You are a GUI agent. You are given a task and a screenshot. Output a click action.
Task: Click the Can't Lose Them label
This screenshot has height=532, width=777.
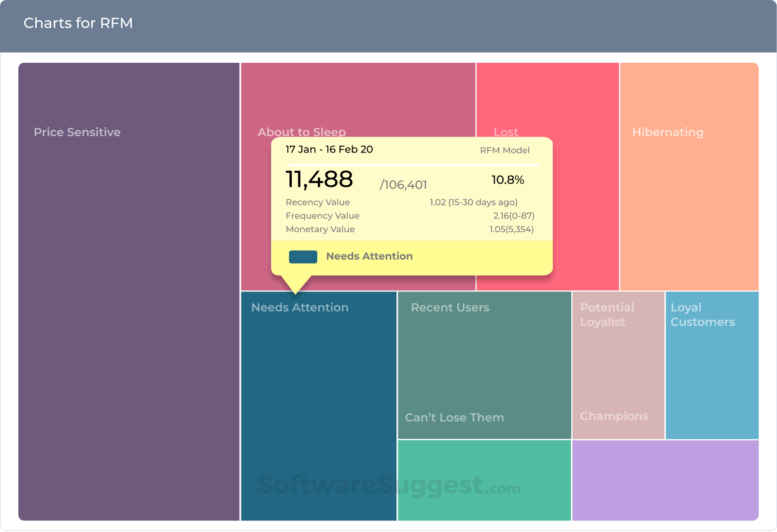tap(454, 418)
